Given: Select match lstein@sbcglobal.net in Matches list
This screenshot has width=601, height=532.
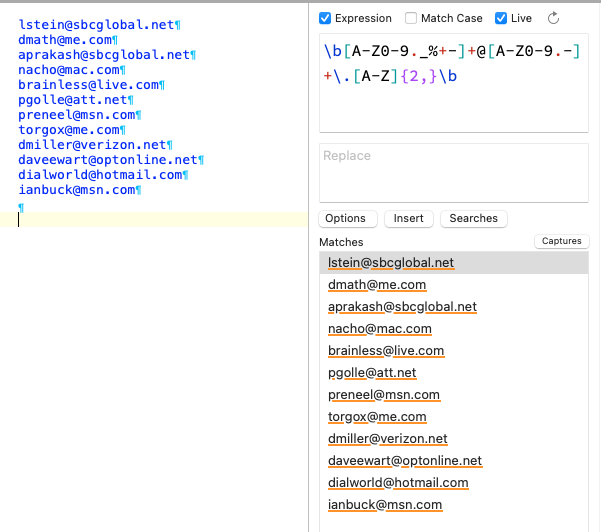Looking at the screenshot, I should click(x=454, y=263).
